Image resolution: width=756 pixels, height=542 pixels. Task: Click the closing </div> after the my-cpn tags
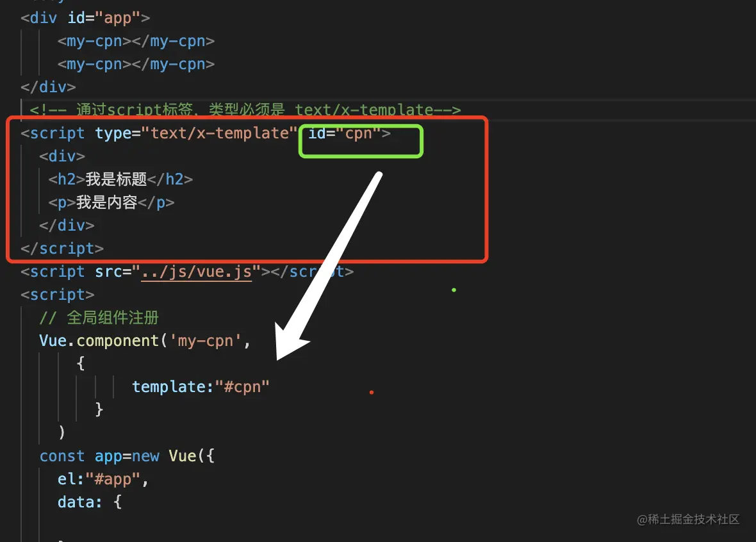tap(48, 86)
